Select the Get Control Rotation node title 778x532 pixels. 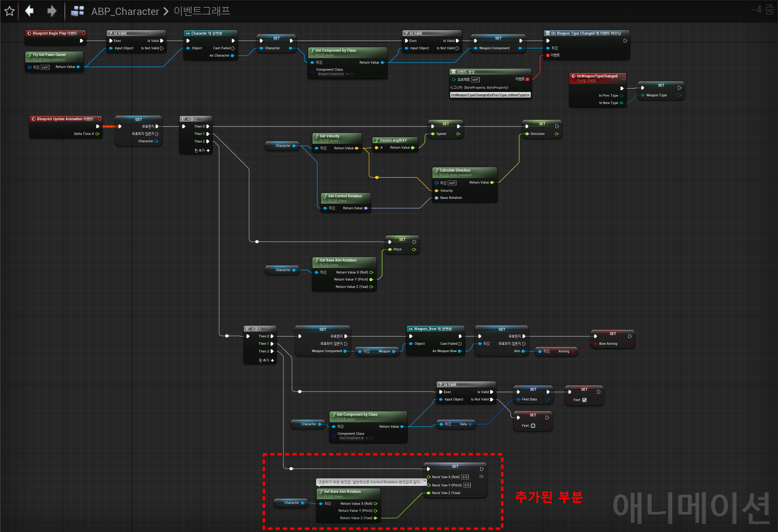(345, 196)
